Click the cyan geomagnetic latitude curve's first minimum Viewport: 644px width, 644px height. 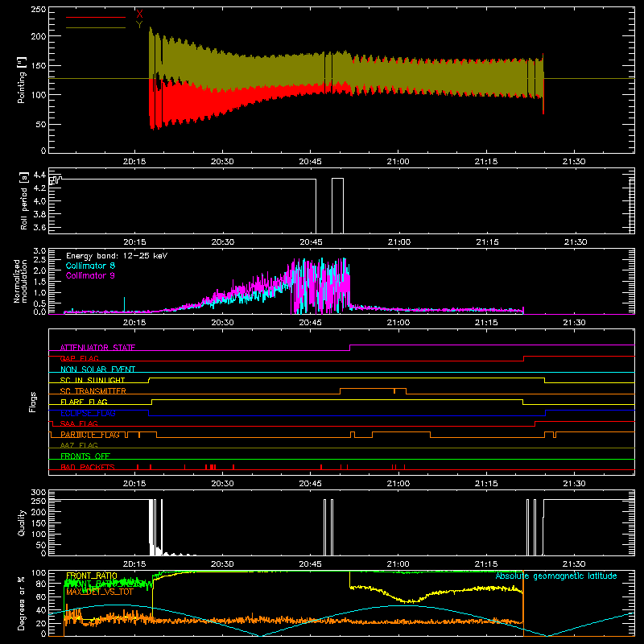coord(260,635)
